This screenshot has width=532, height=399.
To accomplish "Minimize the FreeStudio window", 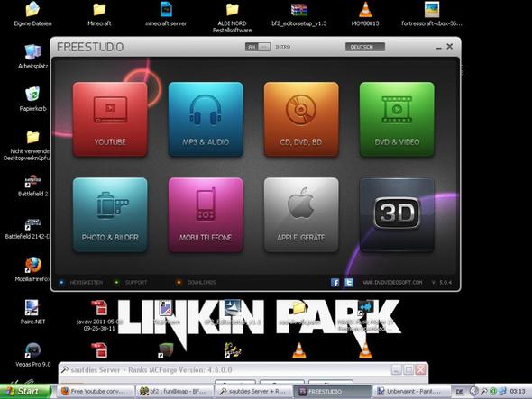I will [438, 47].
